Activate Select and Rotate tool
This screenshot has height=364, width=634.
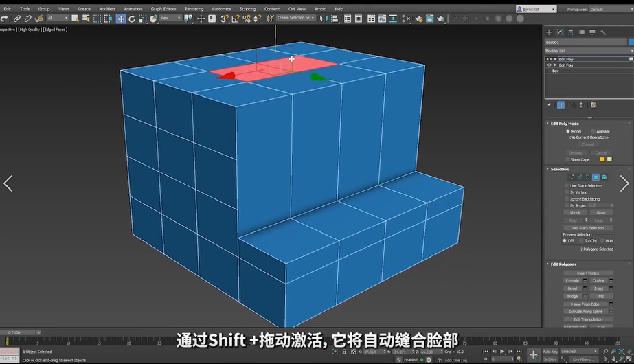[x=132, y=19]
